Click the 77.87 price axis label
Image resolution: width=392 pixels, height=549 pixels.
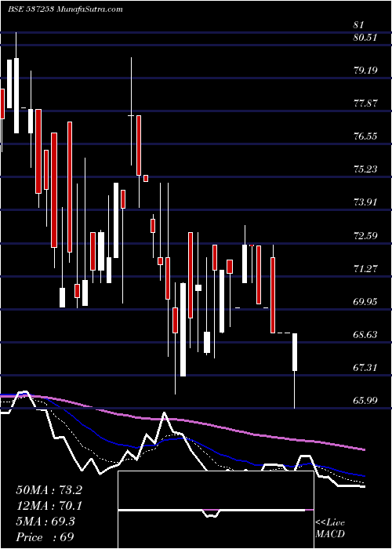click(x=365, y=104)
